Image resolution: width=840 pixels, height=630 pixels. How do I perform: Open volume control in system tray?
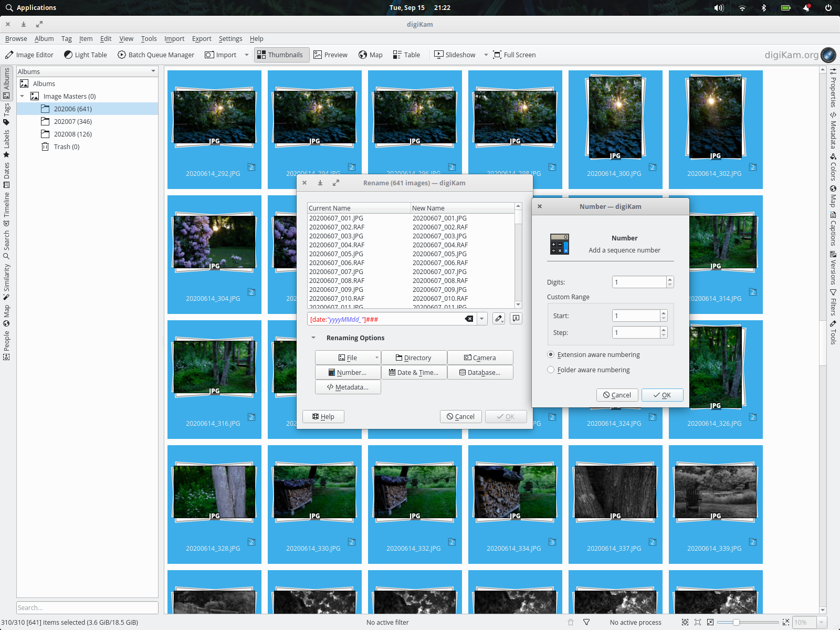point(719,8)
